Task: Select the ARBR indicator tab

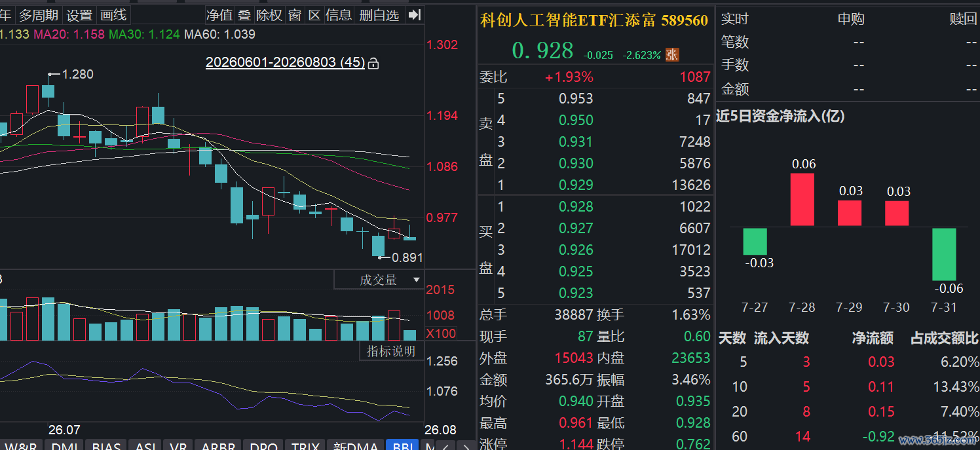Action: click(218, 447)
